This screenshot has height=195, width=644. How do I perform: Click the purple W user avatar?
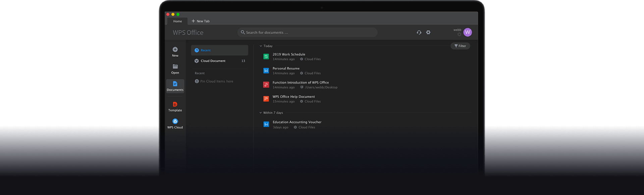(468, 32)
